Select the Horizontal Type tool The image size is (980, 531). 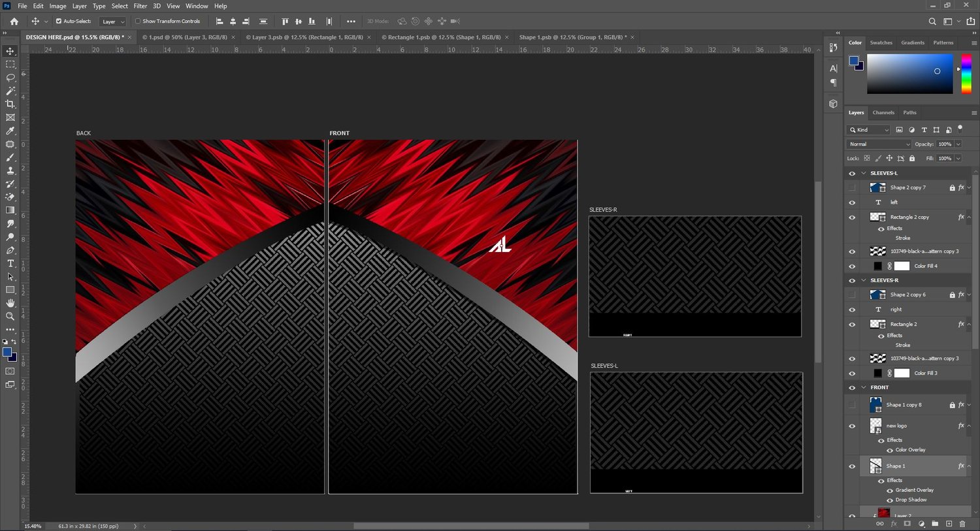[x=10, y=263]
